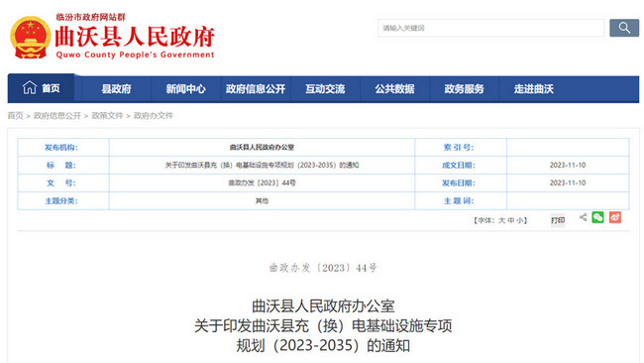Screen dimensions: 644x363
Task: Click 曲政办发〔2023〕44号 in the 文号 row
Action: 262,182
